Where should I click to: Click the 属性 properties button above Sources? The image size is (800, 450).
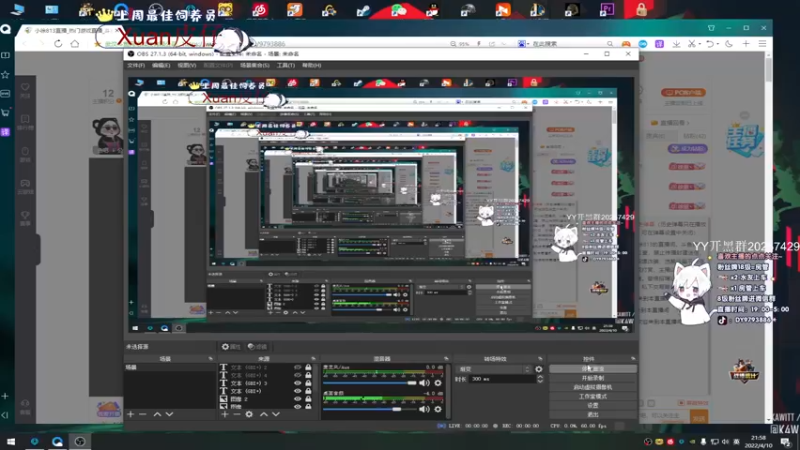(x=231, y=346)
